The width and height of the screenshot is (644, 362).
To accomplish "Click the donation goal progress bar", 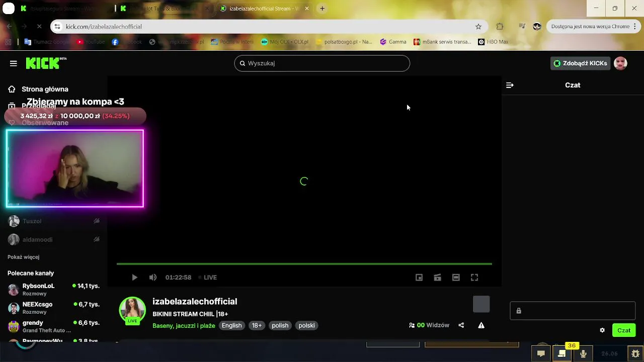I will (75, 116).
